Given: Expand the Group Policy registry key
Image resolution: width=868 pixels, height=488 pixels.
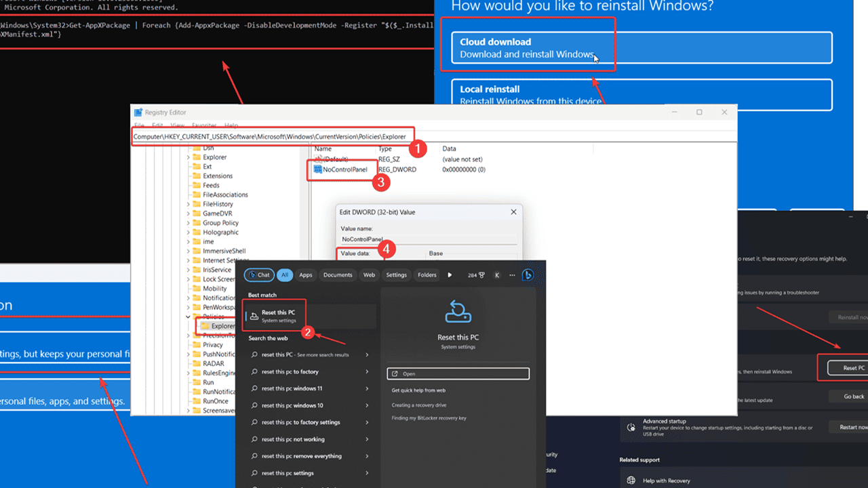Looking at the screenshot, I should 189,222.
